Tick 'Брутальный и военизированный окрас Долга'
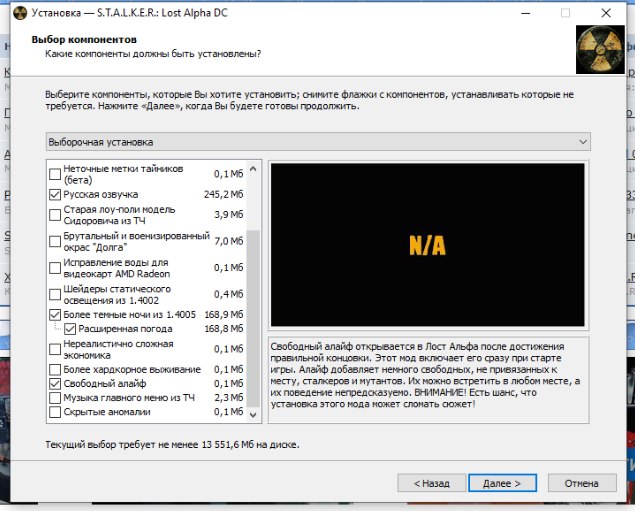The image size is (635, 511). pos(55,241)
